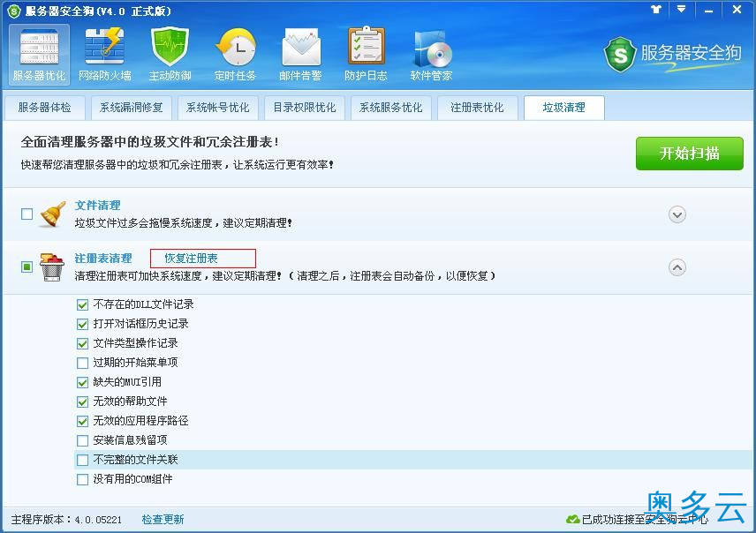Viewport: 756px width, 533px height.
Task: Start scan with 开始扫描 button
Action: 690,154
